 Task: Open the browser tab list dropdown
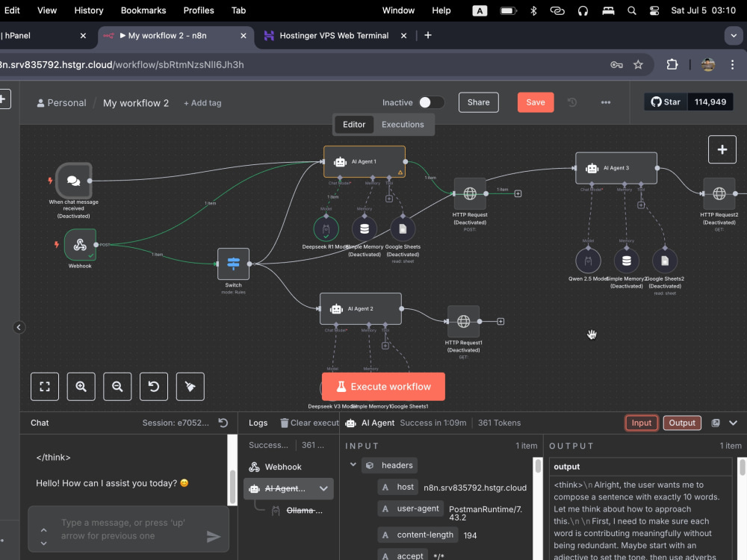tap(734, 36)
